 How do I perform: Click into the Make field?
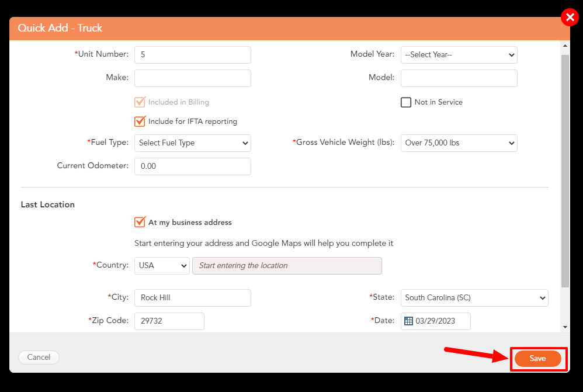[x=193, y=78]
